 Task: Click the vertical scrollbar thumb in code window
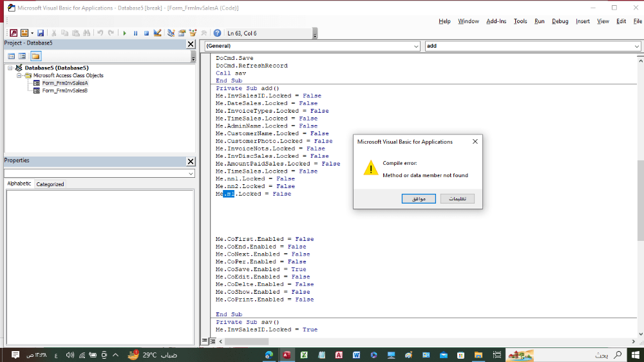coord(640,200)
